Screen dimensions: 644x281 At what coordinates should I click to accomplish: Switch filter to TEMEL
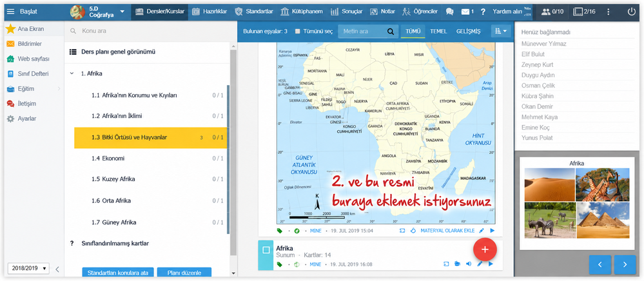(x=438, y=31)
